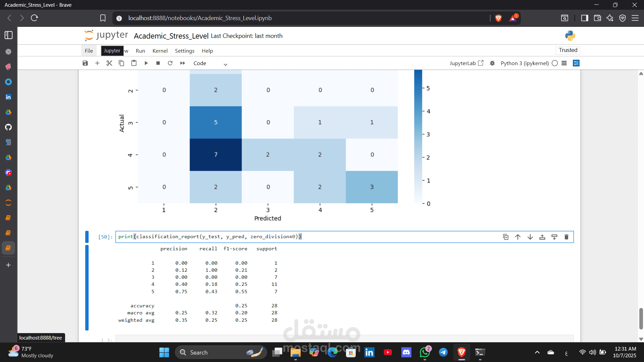Viewport: 644px width, 362px height.
Task: Toggle the browser sidebar panel icon
Action: tap(585, 18)
